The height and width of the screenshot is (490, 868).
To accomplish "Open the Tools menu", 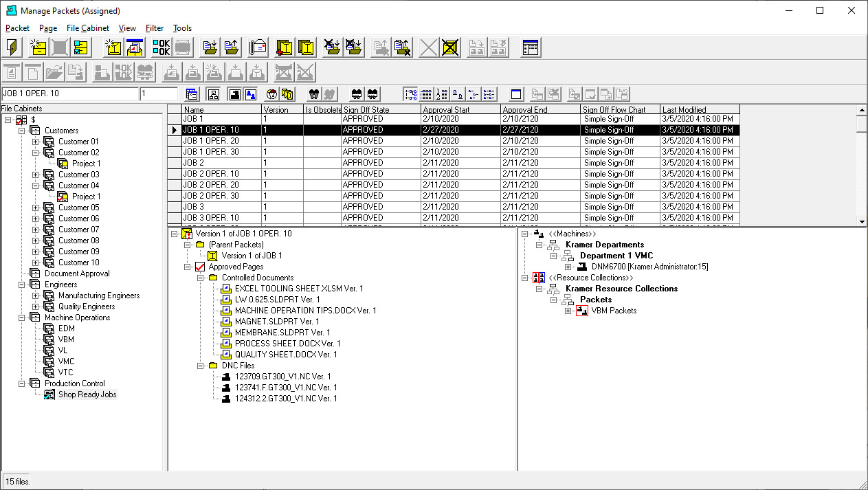I will coord(182,28).
